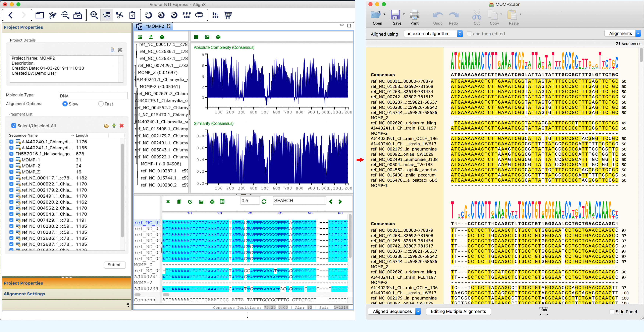Click inside the SEARCH input field
The width and height of the screenshot is (644, 332).
(299, 200)
